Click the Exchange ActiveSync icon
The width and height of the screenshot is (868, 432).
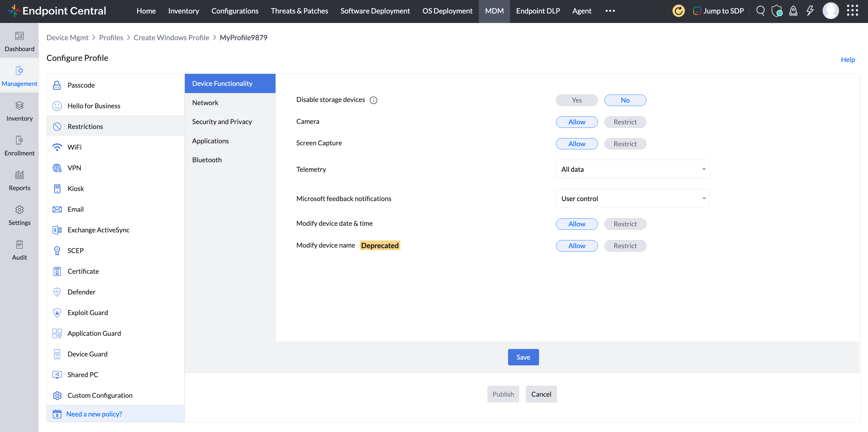coord(57,230)
